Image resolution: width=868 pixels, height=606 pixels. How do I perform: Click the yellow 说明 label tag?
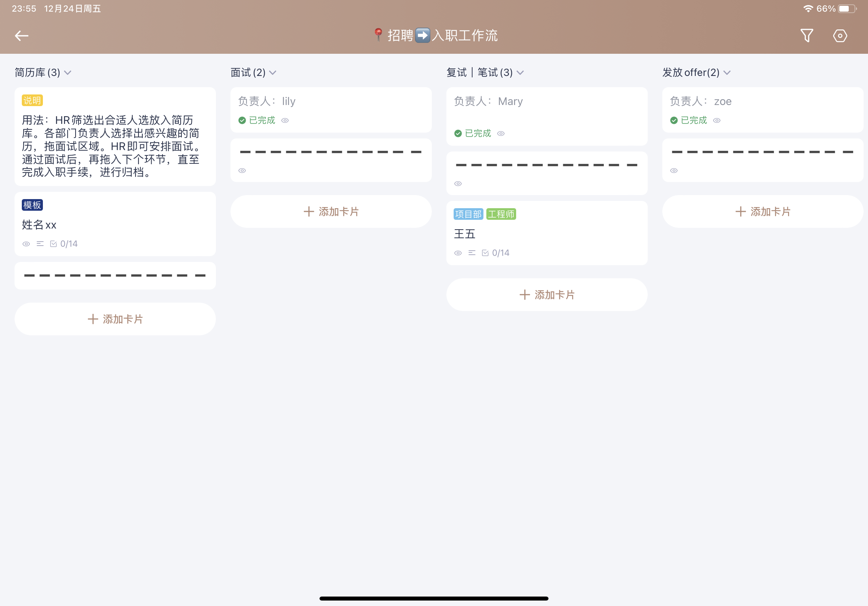[32, 100]
